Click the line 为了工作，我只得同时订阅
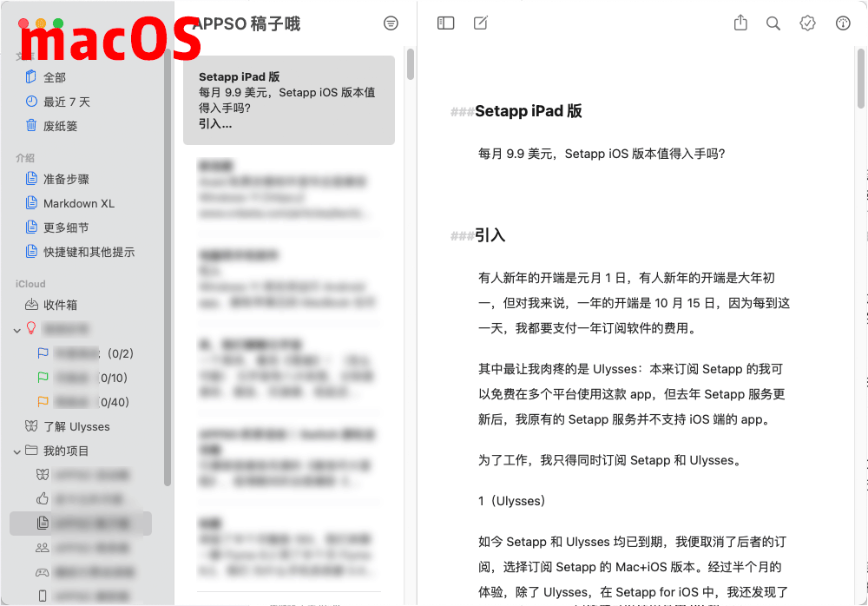The width and height of the screenshot is (868, 606). (610, 460)
